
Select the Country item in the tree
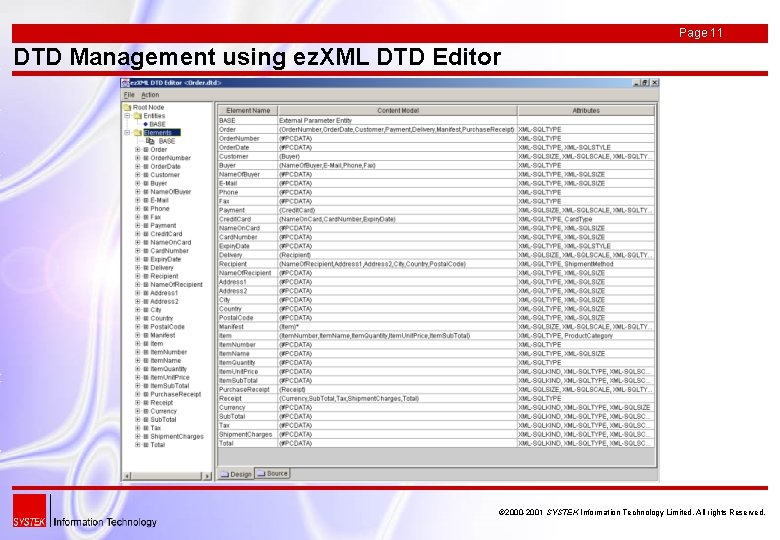tap(162, 319)
